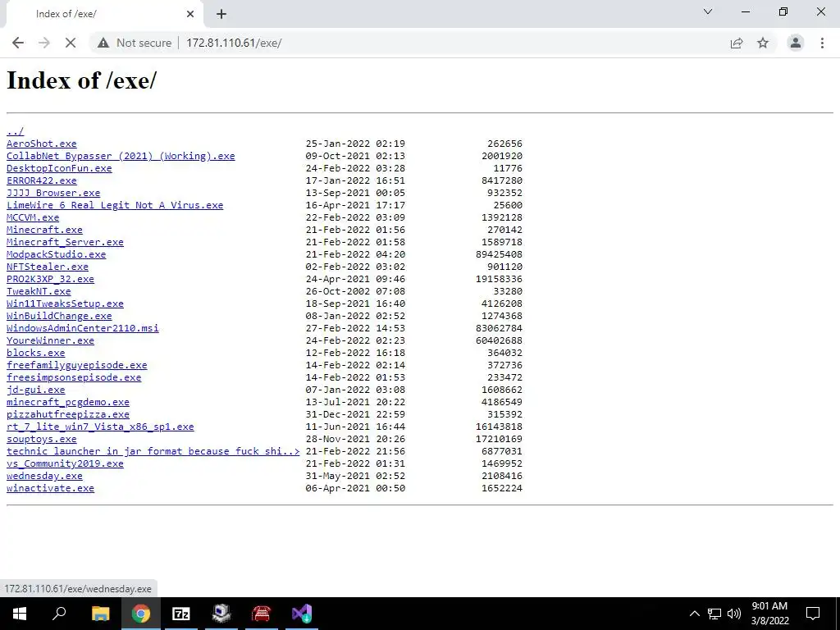This screenshot has width=840, height=630.
Task: Click the TweakNT.exe link
Action: pyautogui.click(x=39, y=291)
